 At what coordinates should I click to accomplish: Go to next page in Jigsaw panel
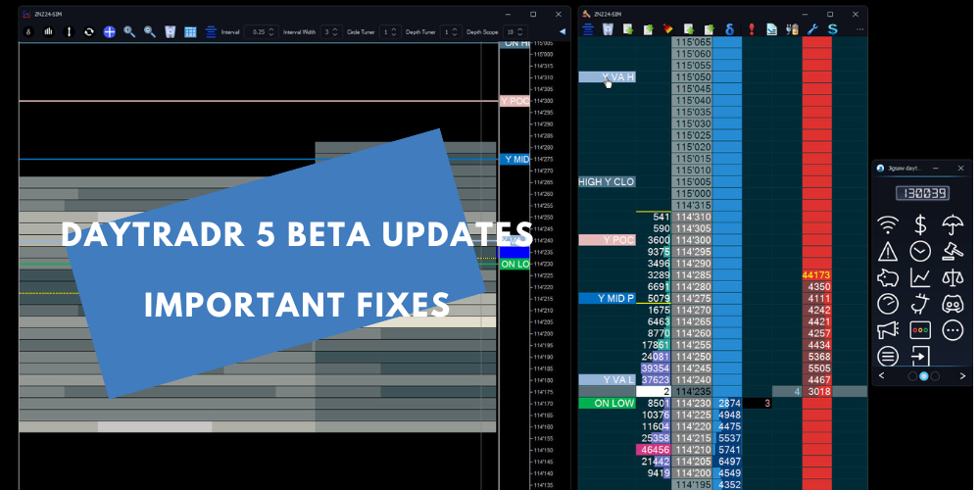pyautogui.click(x=962, y=375)
